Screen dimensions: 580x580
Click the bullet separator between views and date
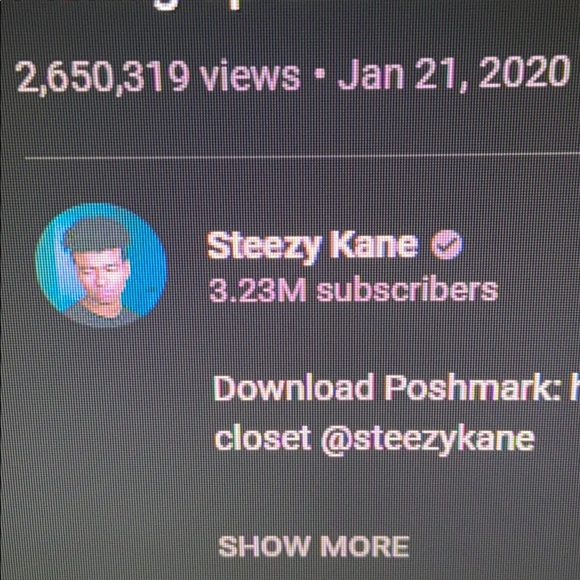coord(319,76)
